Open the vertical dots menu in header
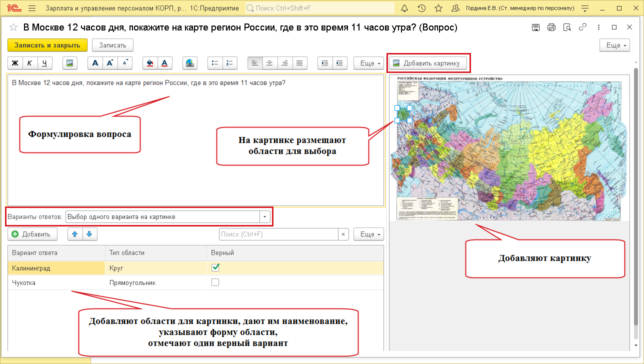Image resolution: width=644 pixels, height=364 pixels. point(598,27)
